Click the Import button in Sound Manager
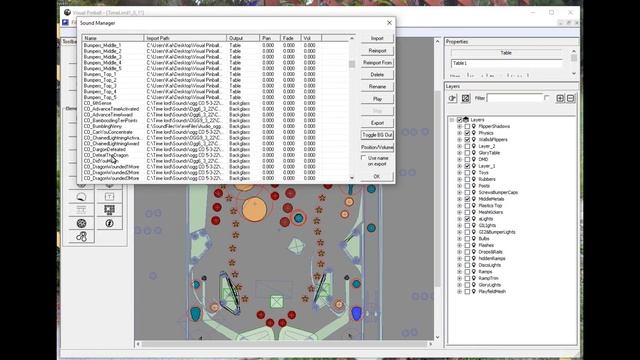640x360 pixels. (x=377, y=38)
